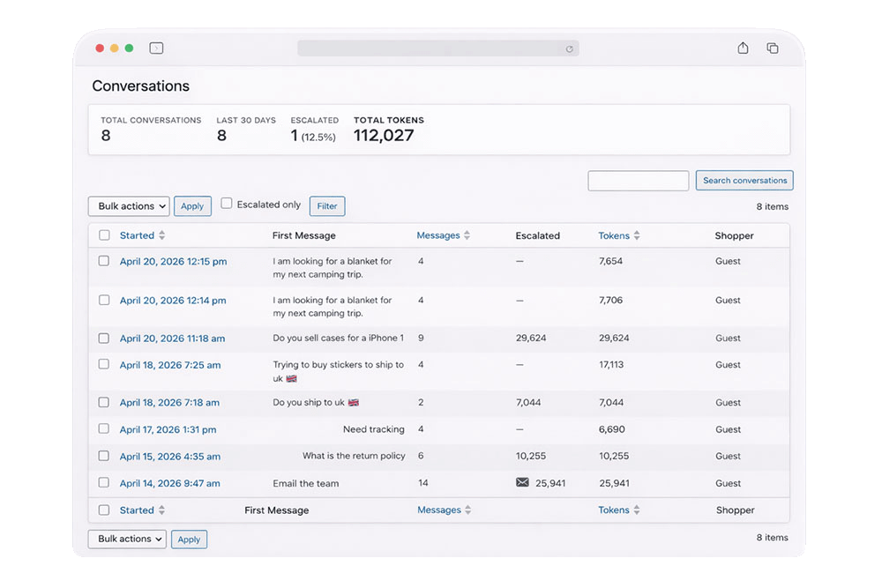
Task: Click the top Apply button
Action: (192, 206)
